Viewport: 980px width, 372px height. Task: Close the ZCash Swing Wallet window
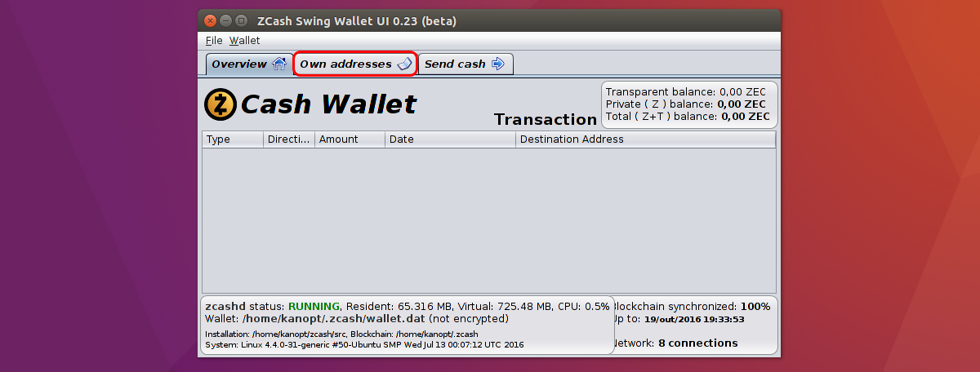pyautogui.click(x=211, y=20)
